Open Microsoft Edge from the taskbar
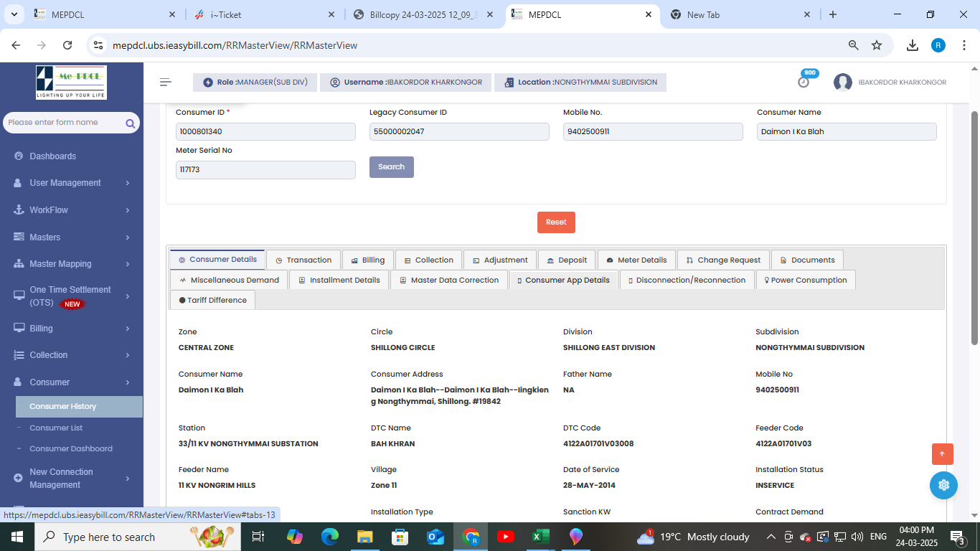 [330, 537]
